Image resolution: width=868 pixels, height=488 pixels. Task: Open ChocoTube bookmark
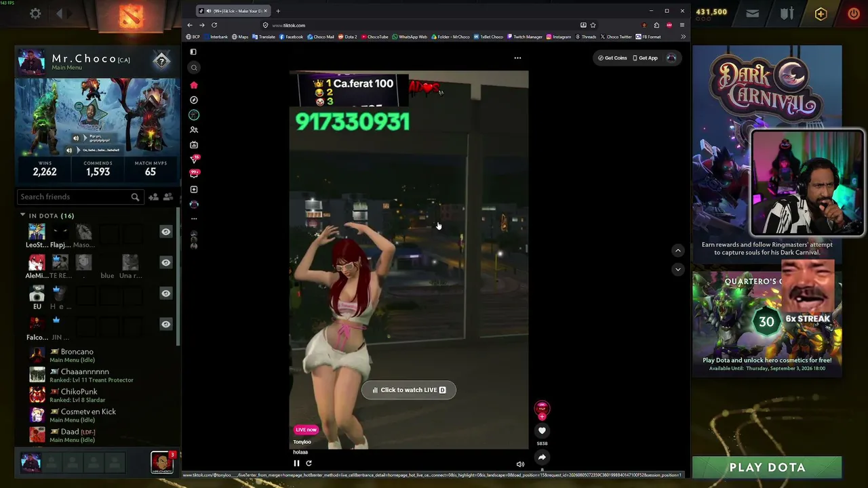(x=375, y=37)
